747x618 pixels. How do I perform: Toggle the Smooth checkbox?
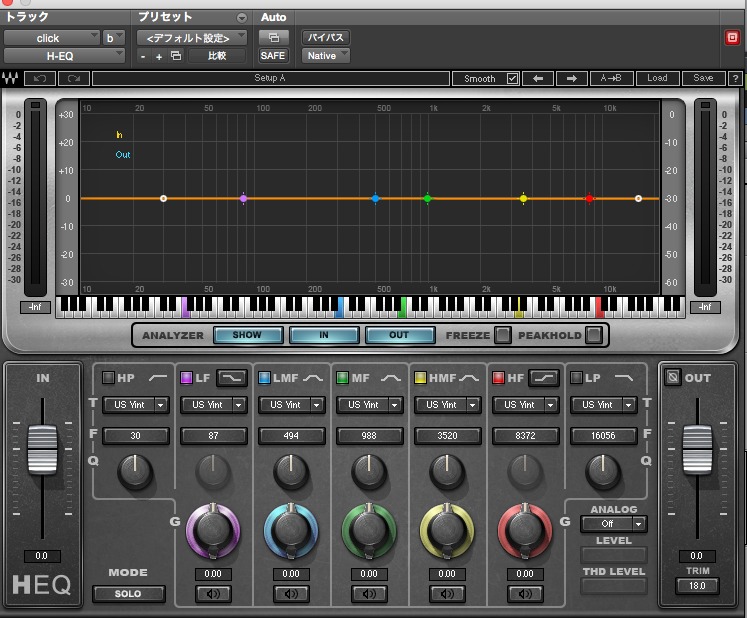tap(513, 78)
